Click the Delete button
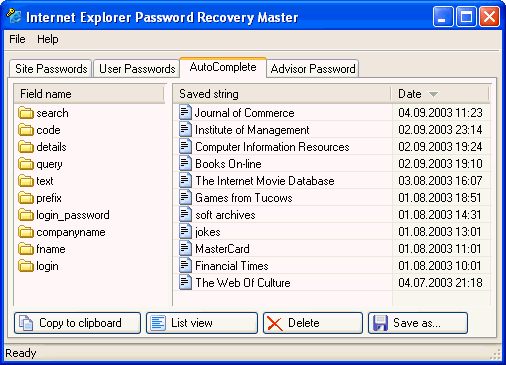Viewport: 506px width, 365px height. click(x=313, y=323)
